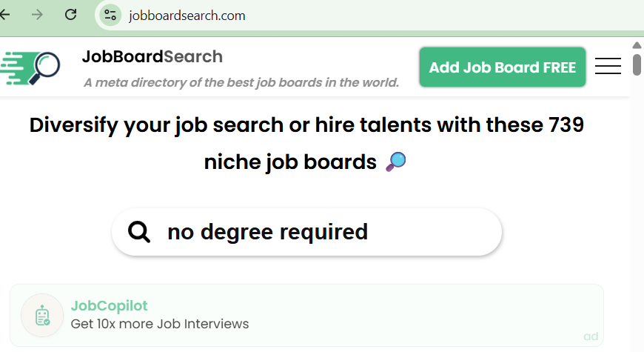Click the search magnifier icon in search box

[139, 232]
